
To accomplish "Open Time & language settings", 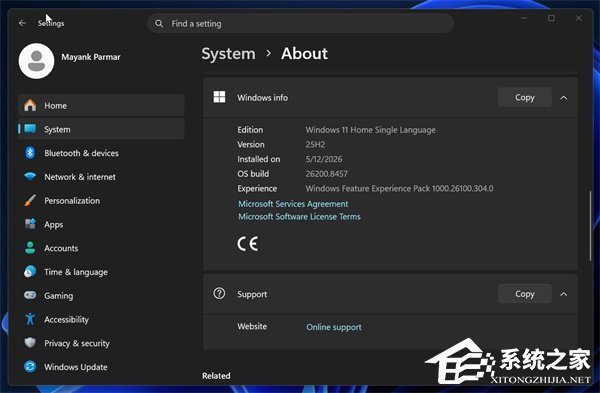I will click(x=101, y=271).
